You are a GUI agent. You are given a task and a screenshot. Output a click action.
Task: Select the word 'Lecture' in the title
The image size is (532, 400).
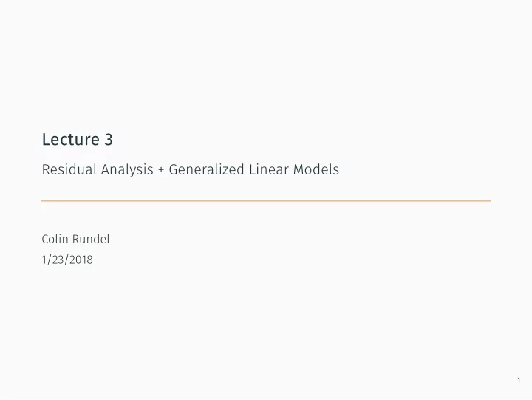[71, 140]
